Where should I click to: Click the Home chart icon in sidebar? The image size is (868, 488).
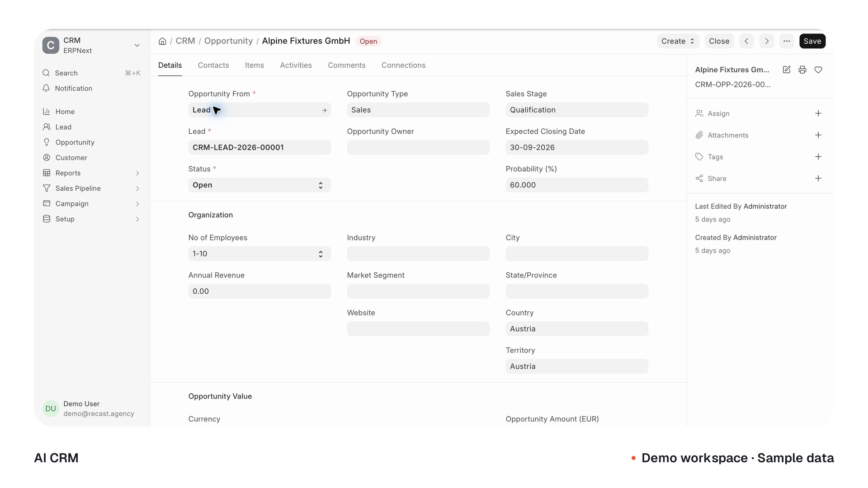(47, 111)
